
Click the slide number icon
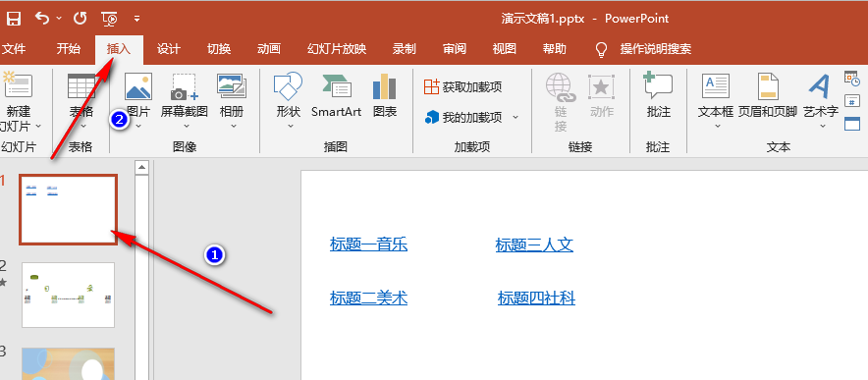852,100
